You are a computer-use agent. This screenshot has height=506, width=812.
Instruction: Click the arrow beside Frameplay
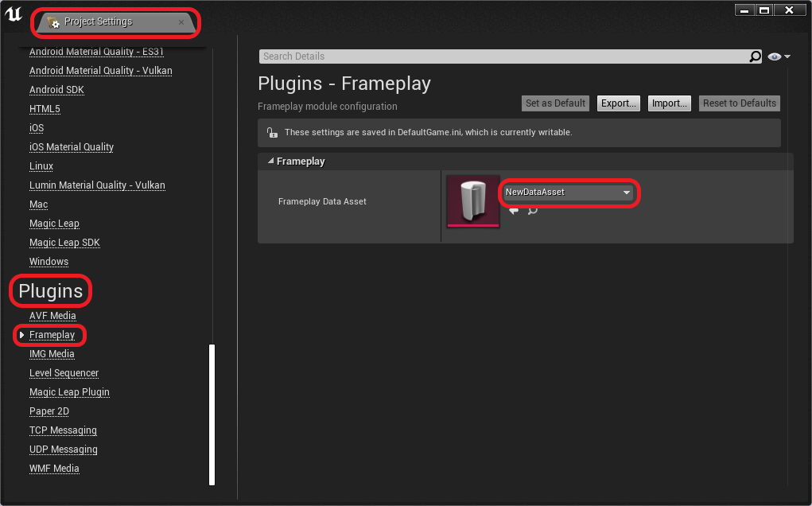[21, 335]
